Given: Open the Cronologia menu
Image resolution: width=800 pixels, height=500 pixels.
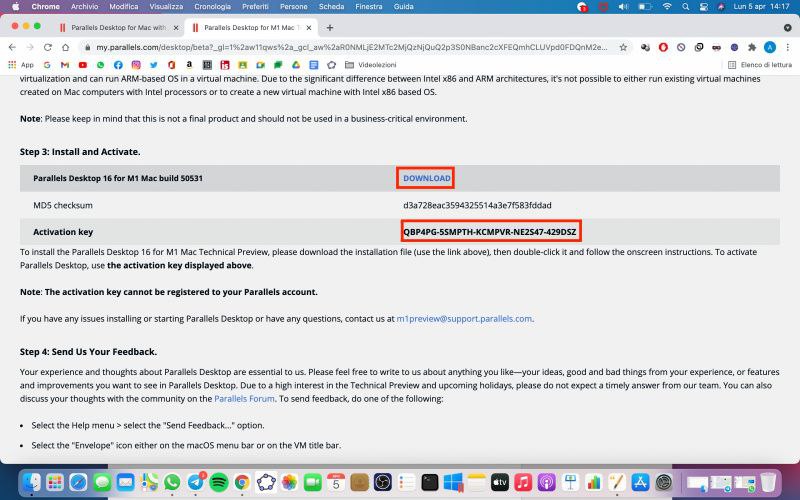Looking at the screenshot, I should point(211,6).
